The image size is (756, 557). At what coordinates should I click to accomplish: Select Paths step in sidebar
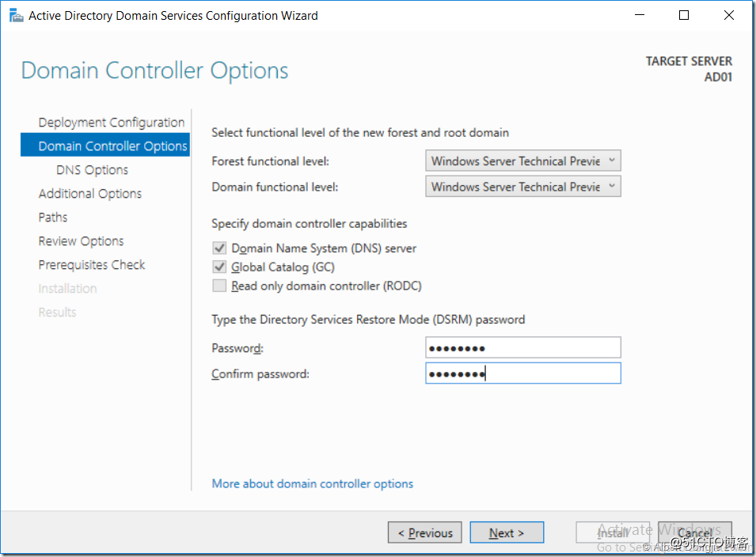pos(53,218)
